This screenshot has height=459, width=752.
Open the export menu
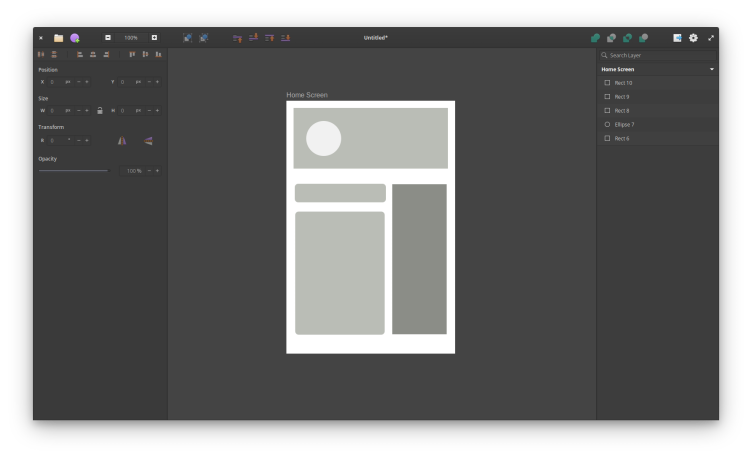pyautogui.click(x=677, y=38)
